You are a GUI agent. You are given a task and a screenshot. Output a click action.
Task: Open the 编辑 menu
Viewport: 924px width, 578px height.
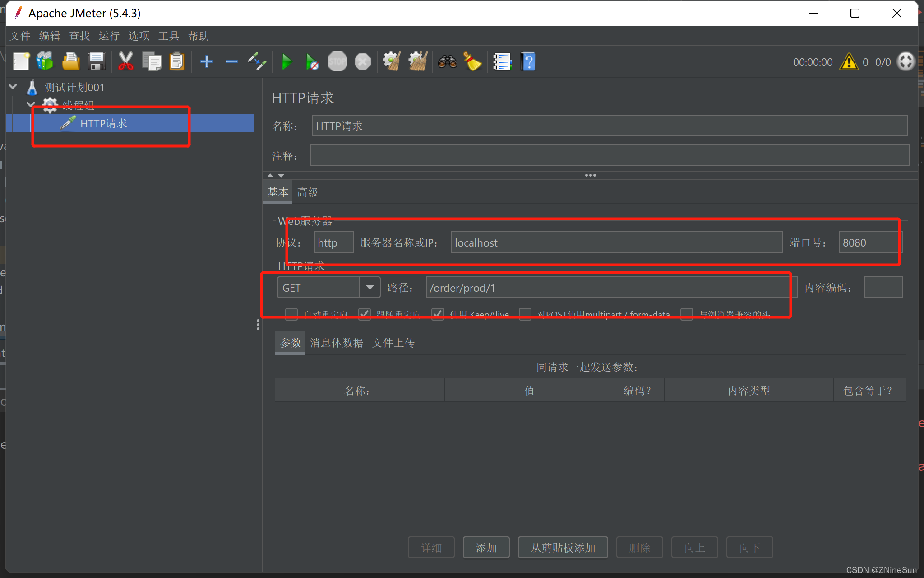click(x=50, y=36)
